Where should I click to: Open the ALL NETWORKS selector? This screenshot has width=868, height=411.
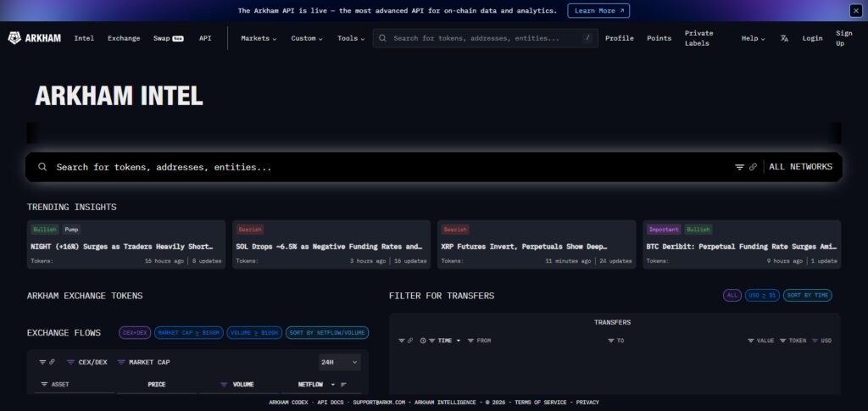click(x=800, y=167)
